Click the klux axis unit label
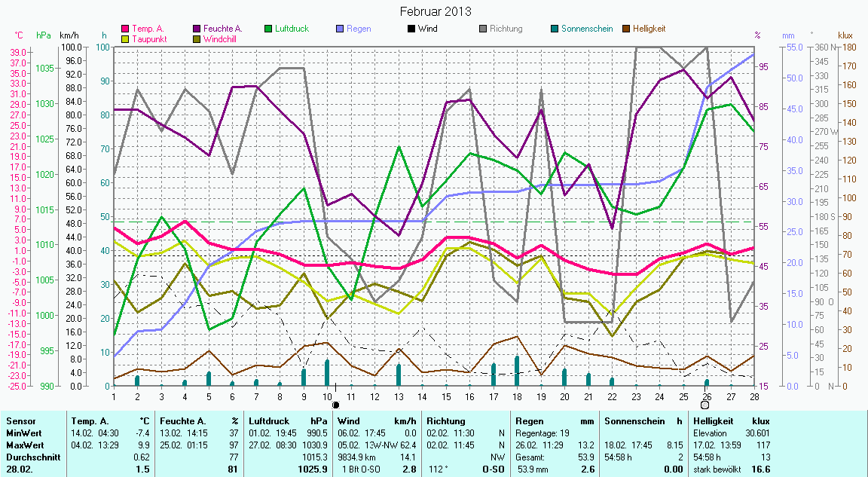The height and width of the screenshot is (477, 868). pyautogui.click(x=845, y=35)
